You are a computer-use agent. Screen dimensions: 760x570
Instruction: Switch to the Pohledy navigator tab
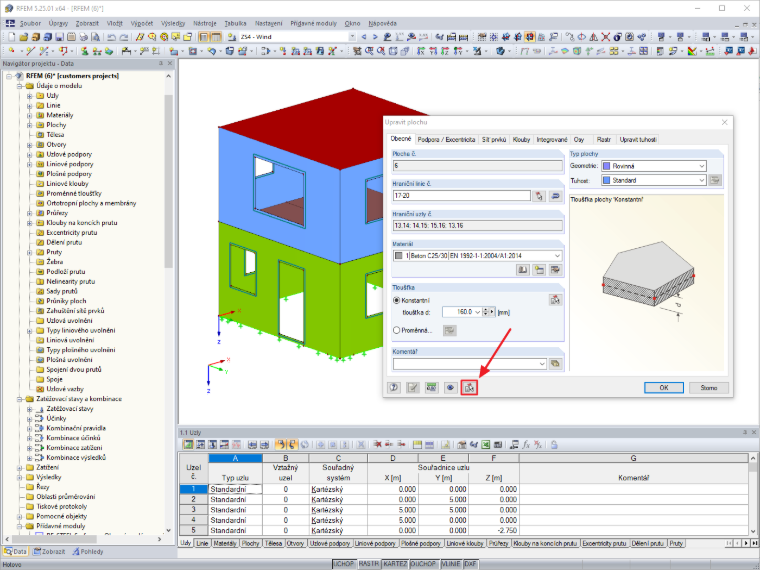pos(88,552)
